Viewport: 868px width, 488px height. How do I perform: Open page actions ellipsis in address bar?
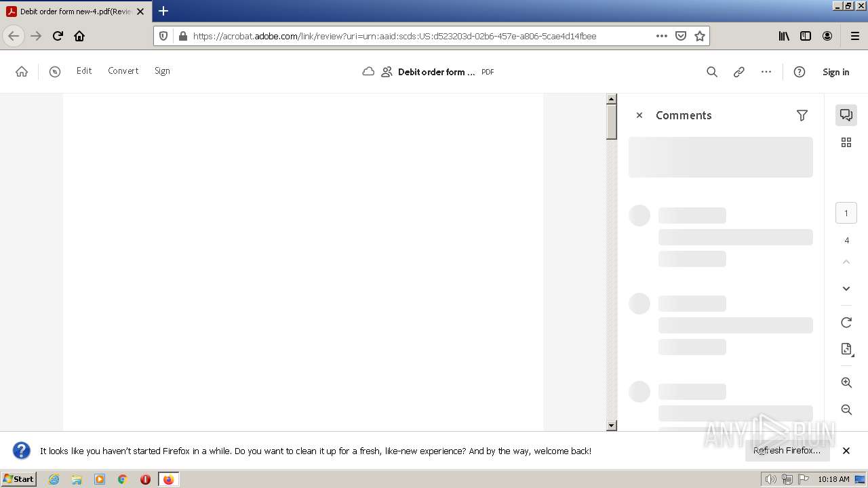pos(662,36)
